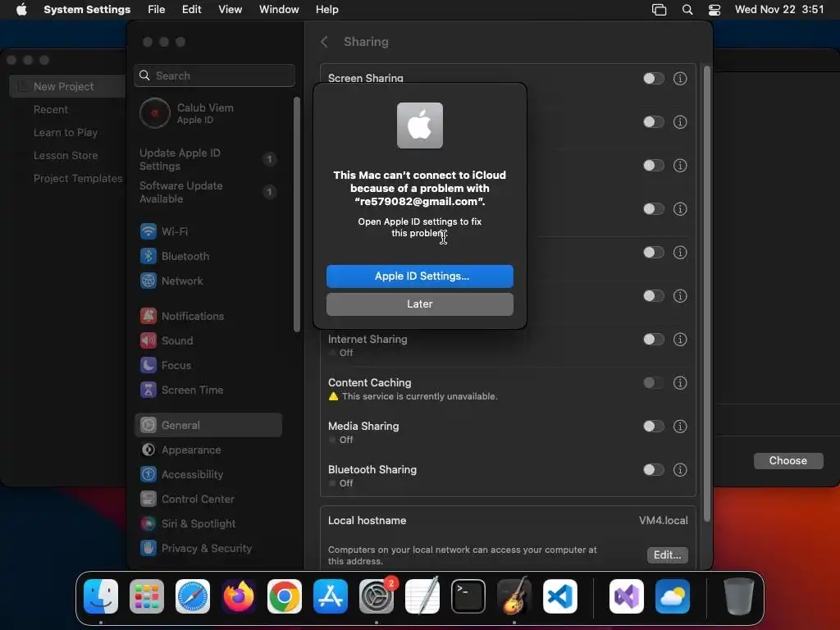Show info for Content Caching

point(680,383)
